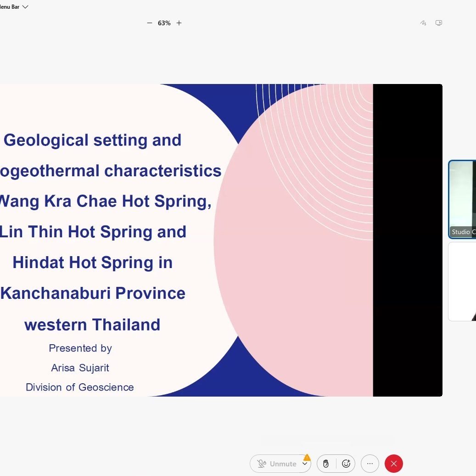476x476 pixels.
Task: Open the emoji reactions picker
Action: pos(346,464)
